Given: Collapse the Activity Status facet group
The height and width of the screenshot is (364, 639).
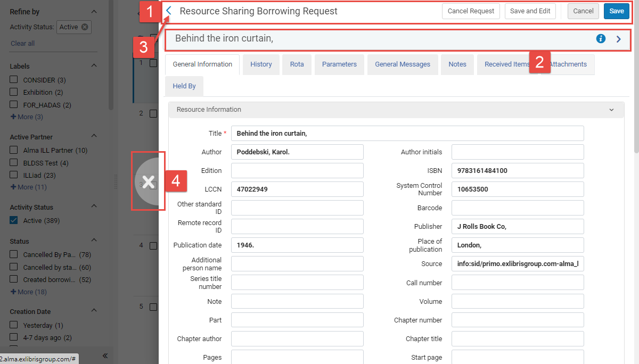Looking at the screenshot, I should [x=94, y=207].
